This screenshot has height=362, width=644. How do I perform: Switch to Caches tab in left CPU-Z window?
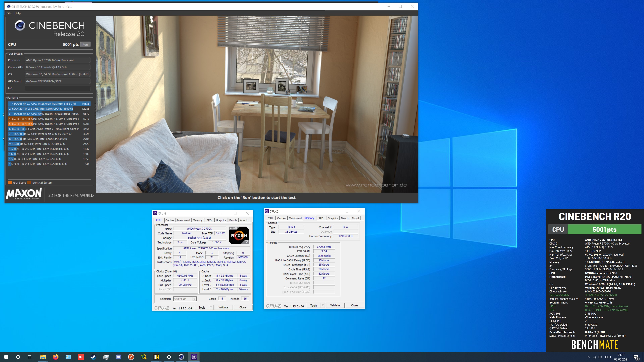[x=170, y=220]
